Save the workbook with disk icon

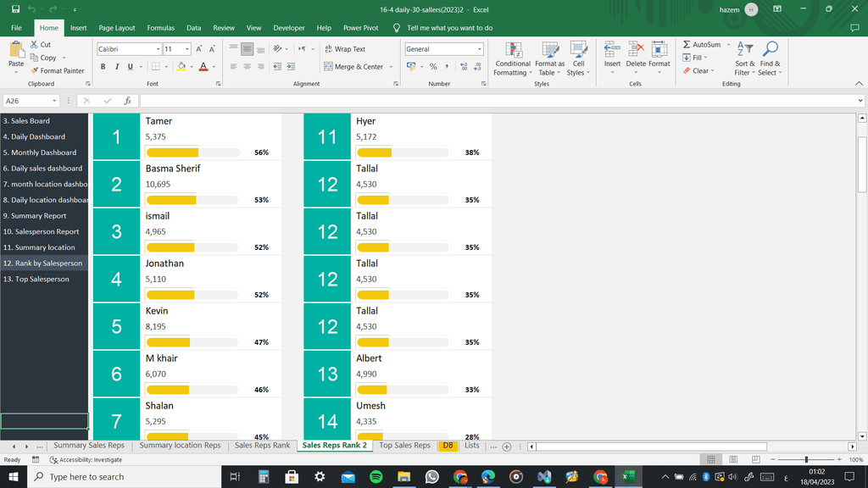15,9
